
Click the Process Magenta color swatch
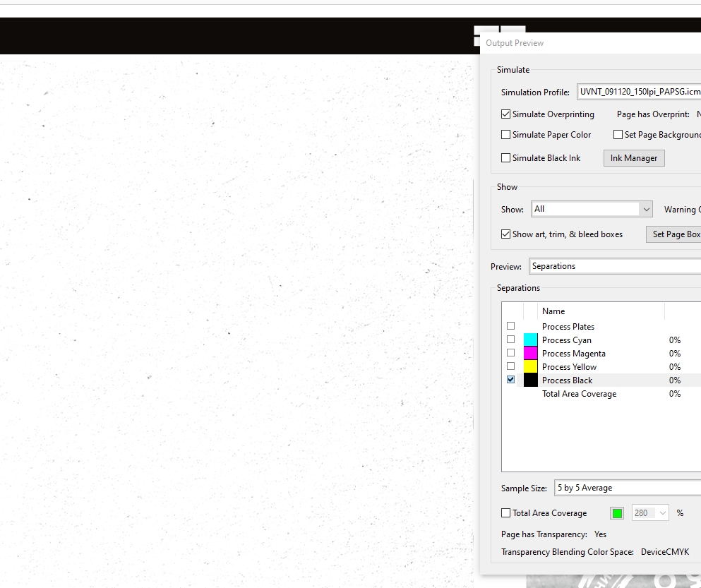click(x=531, y=353)
